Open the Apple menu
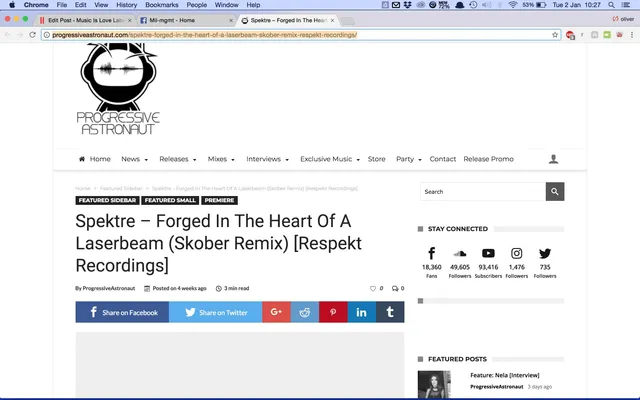Viewport: 640px width, 400px height. (x=12, y=5)
